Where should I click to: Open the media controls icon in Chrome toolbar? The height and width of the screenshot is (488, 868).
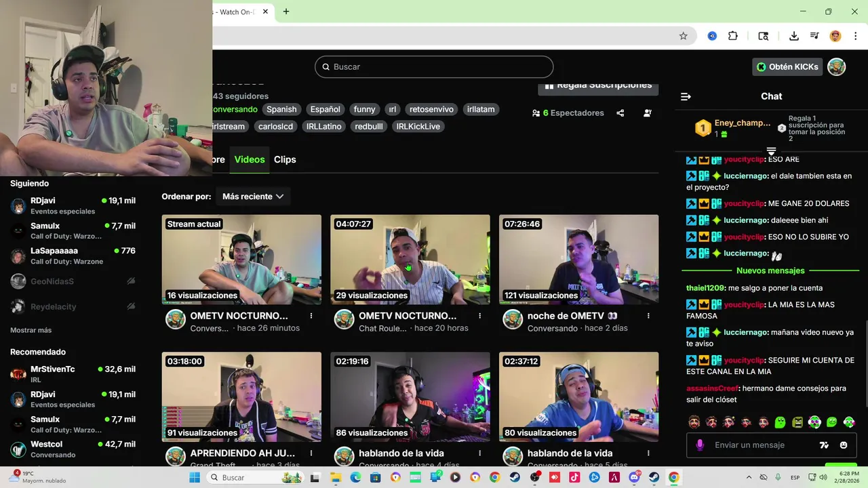pyautogui.click(x=814, y=36)
